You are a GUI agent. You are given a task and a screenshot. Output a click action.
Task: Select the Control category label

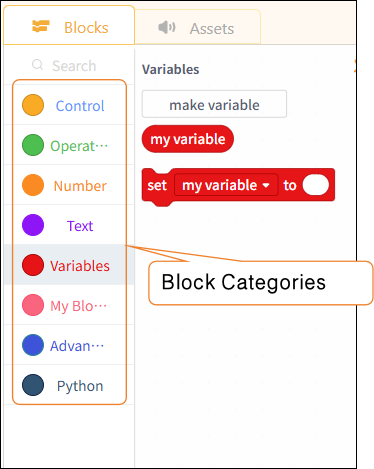click(80, 106)
